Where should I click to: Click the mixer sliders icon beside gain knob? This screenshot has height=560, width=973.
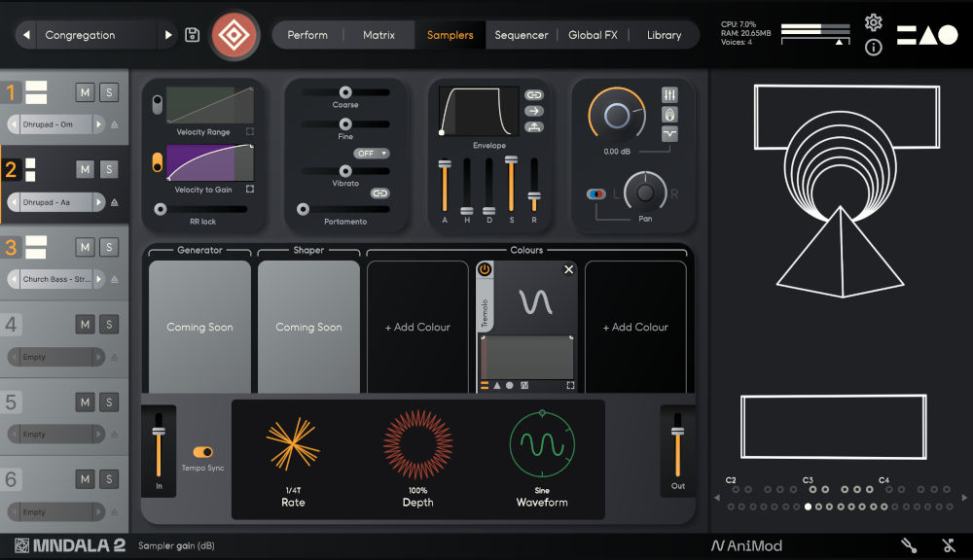[x=669, y=94]
